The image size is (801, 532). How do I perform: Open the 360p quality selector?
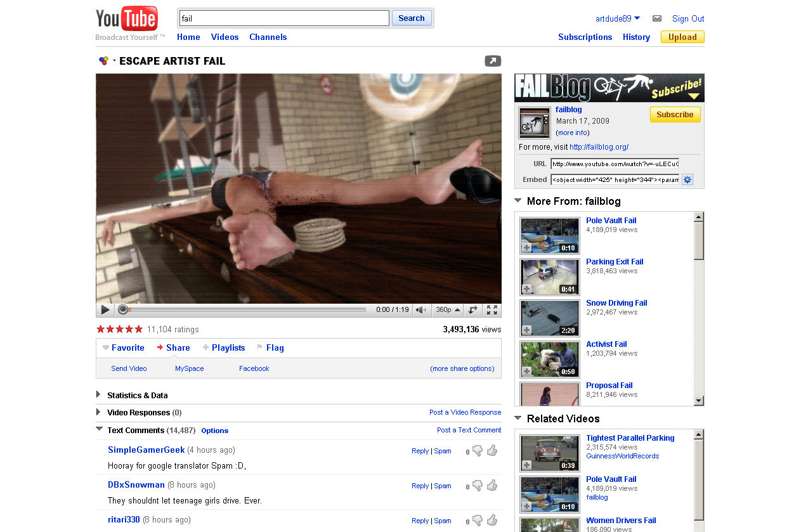pos(447,310)
